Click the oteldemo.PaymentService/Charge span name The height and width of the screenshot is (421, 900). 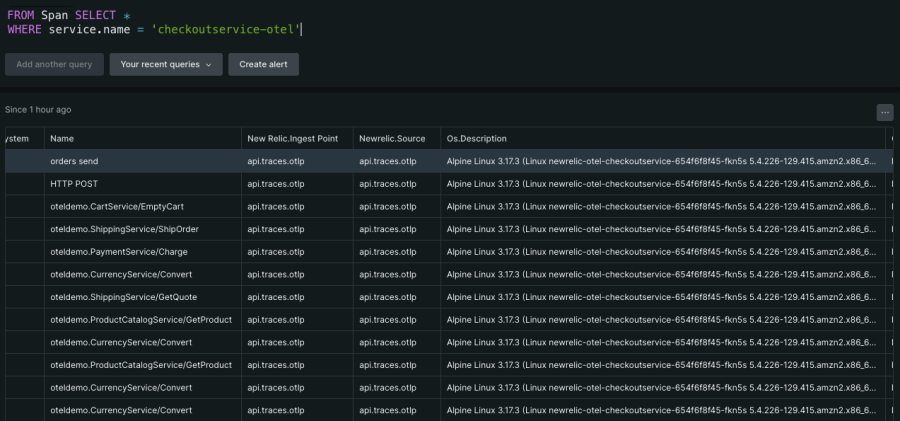click(x=118, y=251)
